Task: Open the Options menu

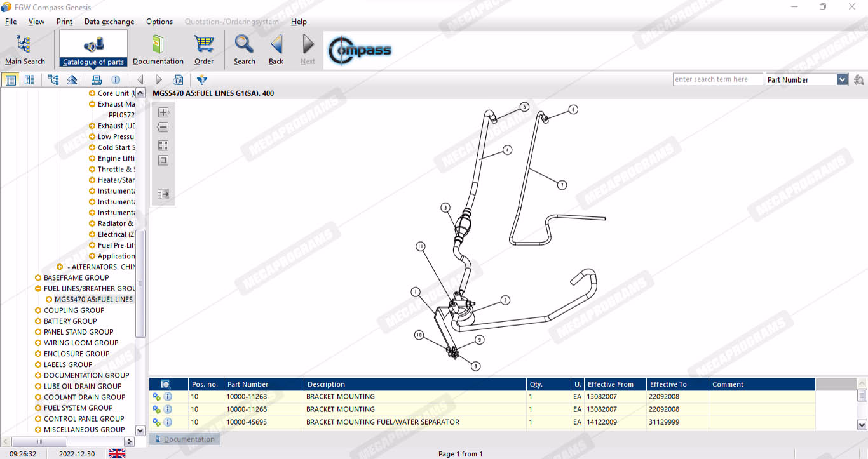Action: point(159,22)
